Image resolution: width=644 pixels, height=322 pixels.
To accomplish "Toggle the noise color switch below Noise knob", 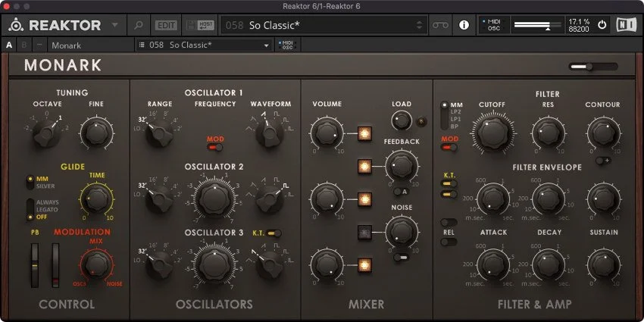I will click(x=401, y=257).
